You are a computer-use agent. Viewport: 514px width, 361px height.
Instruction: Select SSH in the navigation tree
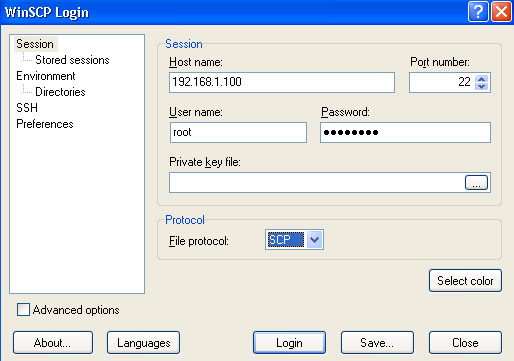click(x=27, y=108)
